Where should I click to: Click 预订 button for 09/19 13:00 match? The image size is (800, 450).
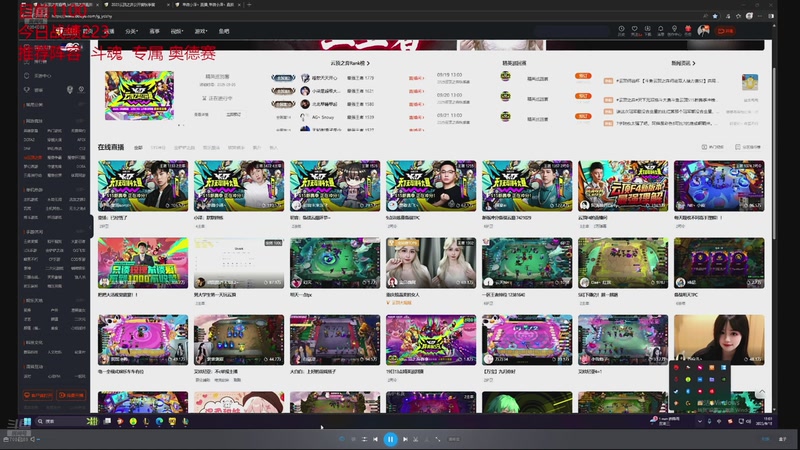tap(583, 76)
